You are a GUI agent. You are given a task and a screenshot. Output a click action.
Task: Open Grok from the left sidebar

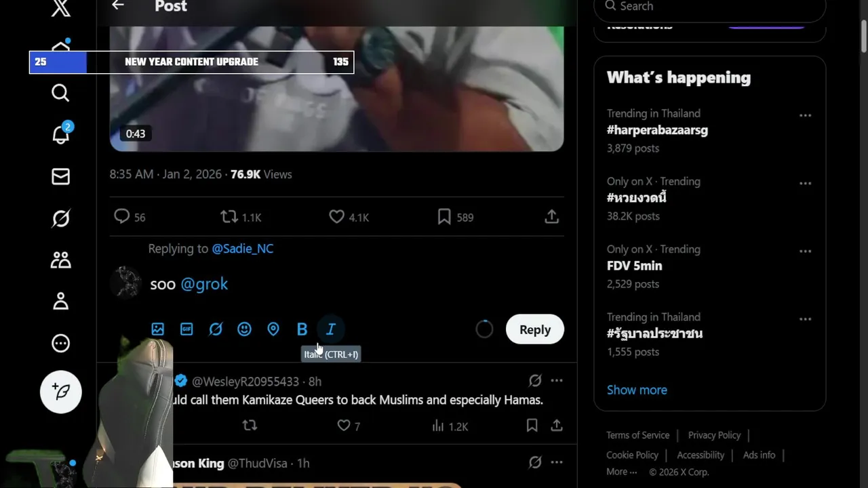(x=60, y=218)
